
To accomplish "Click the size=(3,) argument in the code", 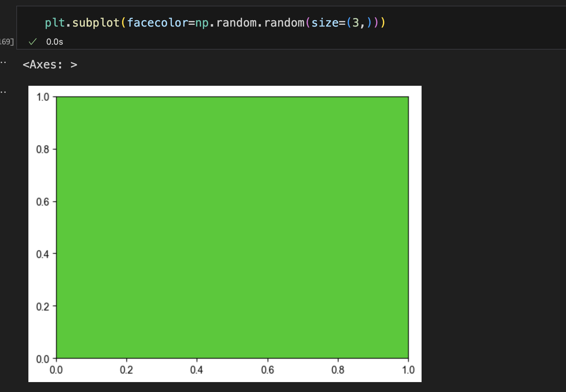I will (341, 23).
